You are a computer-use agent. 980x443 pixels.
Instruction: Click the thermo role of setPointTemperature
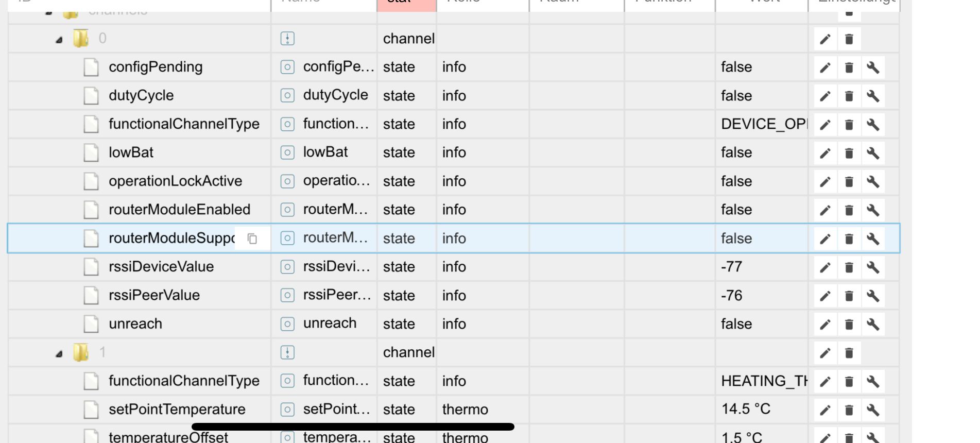tap(465, 409)
